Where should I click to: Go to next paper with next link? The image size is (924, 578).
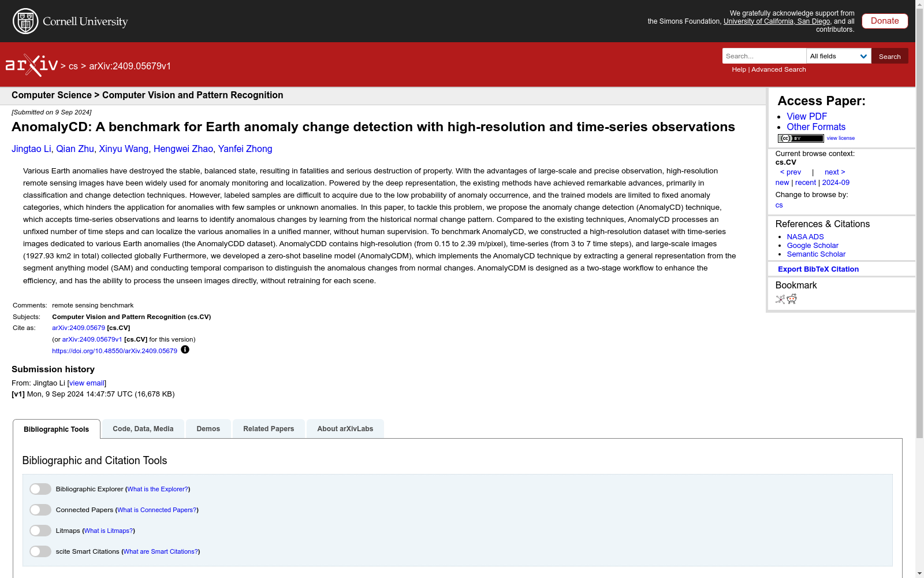point(834,172)
